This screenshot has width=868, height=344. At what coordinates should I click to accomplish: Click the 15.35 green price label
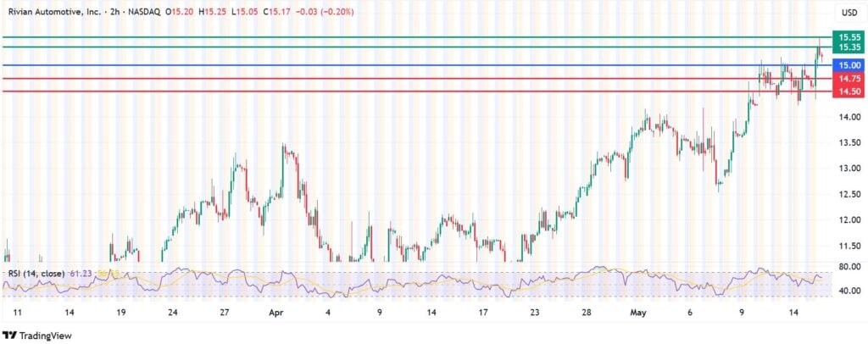point(849,48)
